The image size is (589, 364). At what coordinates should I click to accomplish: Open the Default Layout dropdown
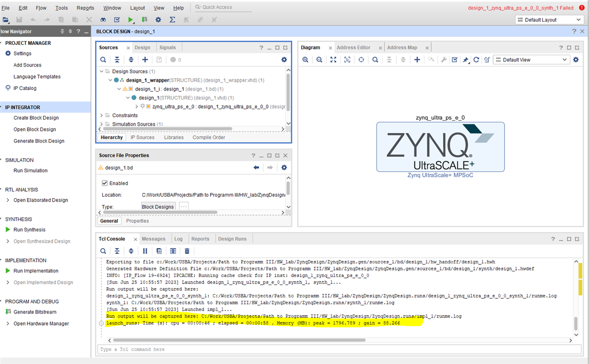click(550, 20)
